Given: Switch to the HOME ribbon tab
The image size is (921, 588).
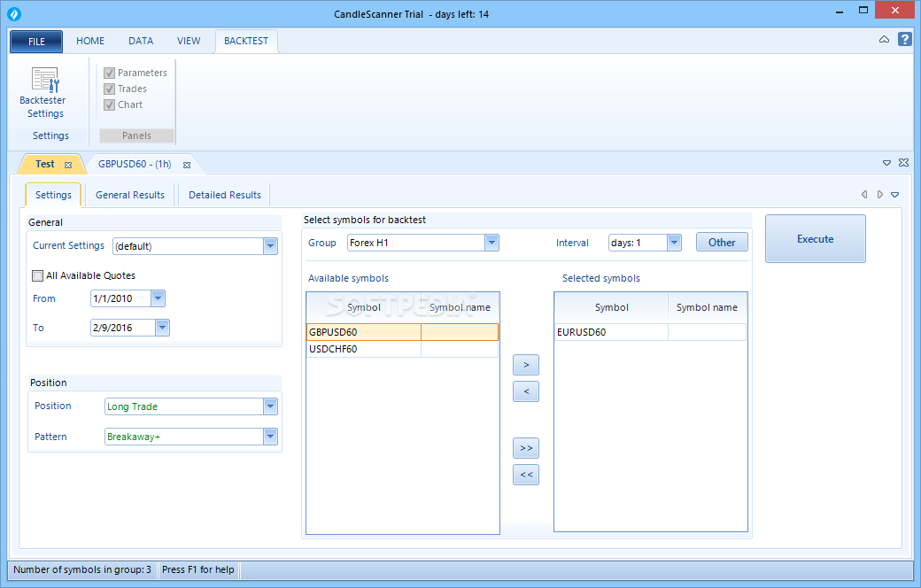Looking at the screenshot, I should point(89,41).
